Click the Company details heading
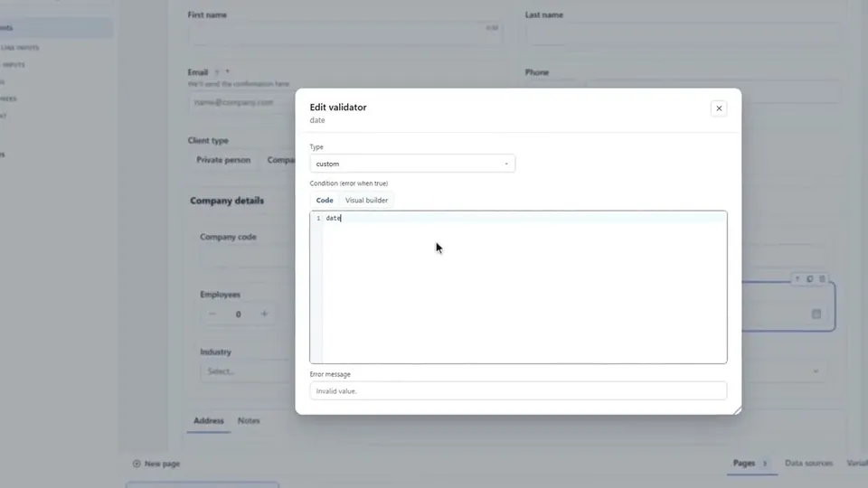 [227, 201]
